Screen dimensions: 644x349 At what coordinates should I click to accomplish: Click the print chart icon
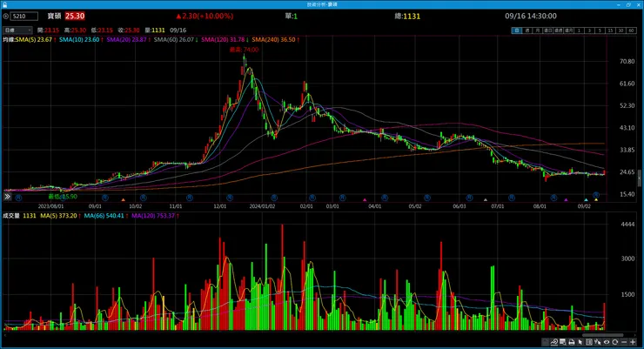pyautogui.click(x=572, y=342)
